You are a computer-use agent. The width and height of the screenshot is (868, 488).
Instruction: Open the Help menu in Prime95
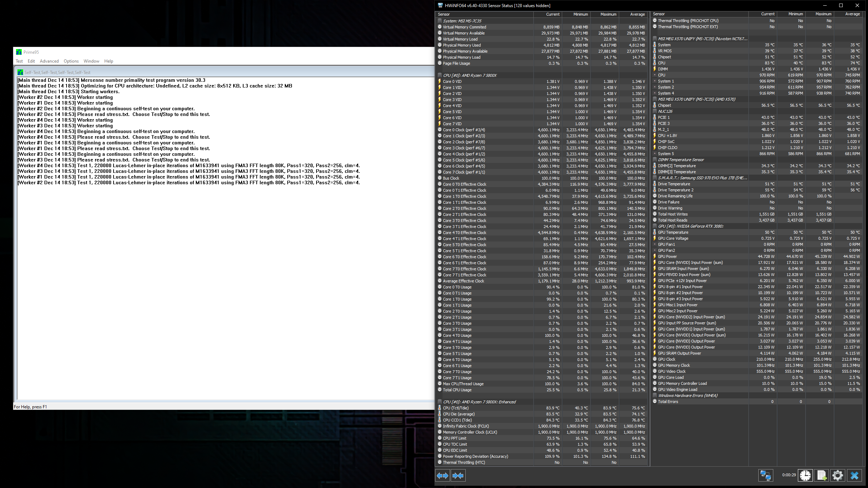tap(109, 61)
